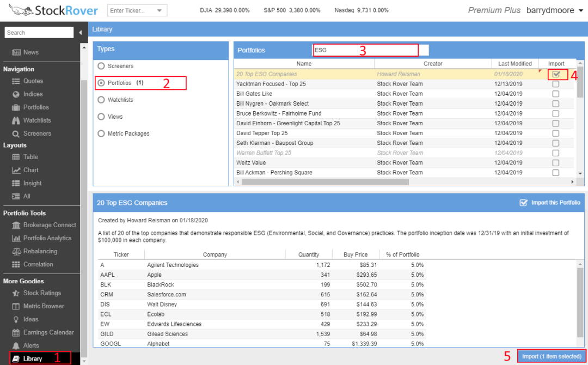Sort holdings by Buy Price column
The width and height of the screenshot is (588, 365).
tap(356, 255)
